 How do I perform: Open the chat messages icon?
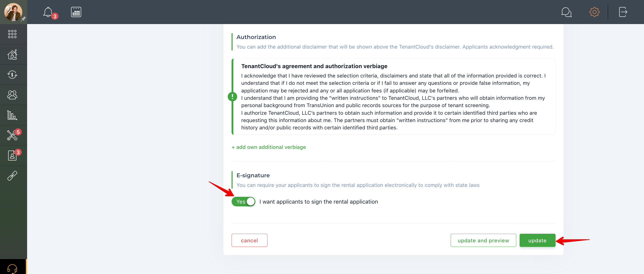point(566,12)
